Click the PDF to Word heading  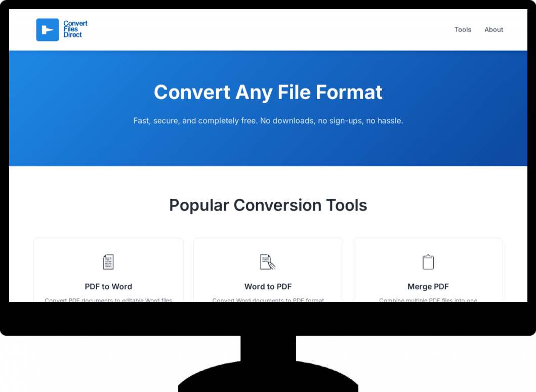point(108,286)
